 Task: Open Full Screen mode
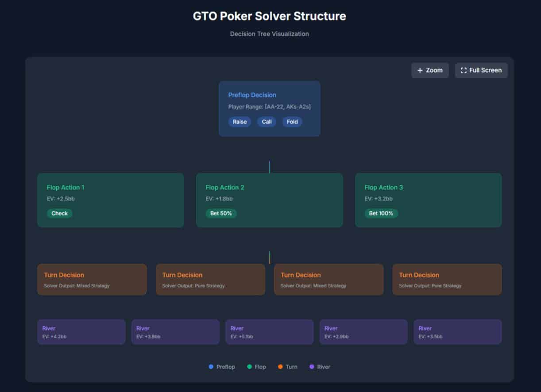click(x=481, y=70)
